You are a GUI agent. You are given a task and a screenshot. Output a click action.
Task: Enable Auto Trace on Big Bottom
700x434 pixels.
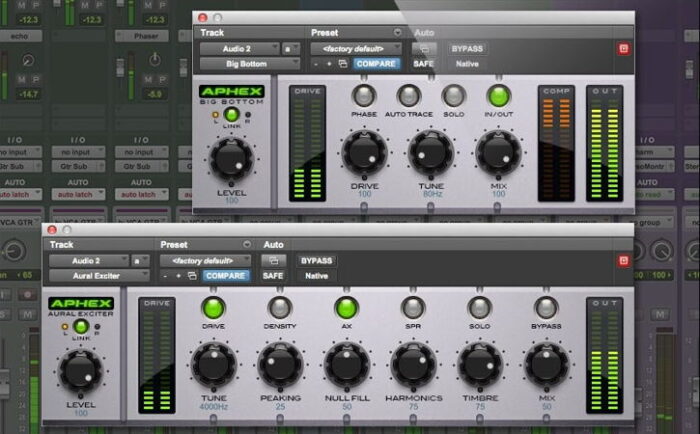point(408,95)
